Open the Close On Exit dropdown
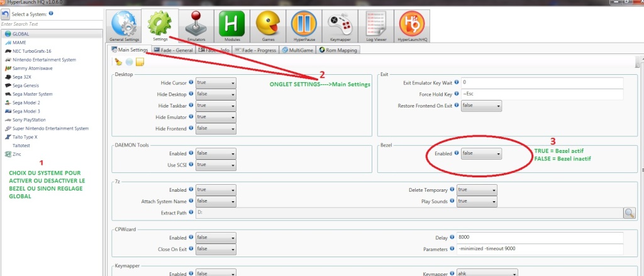 coord(216,250)
